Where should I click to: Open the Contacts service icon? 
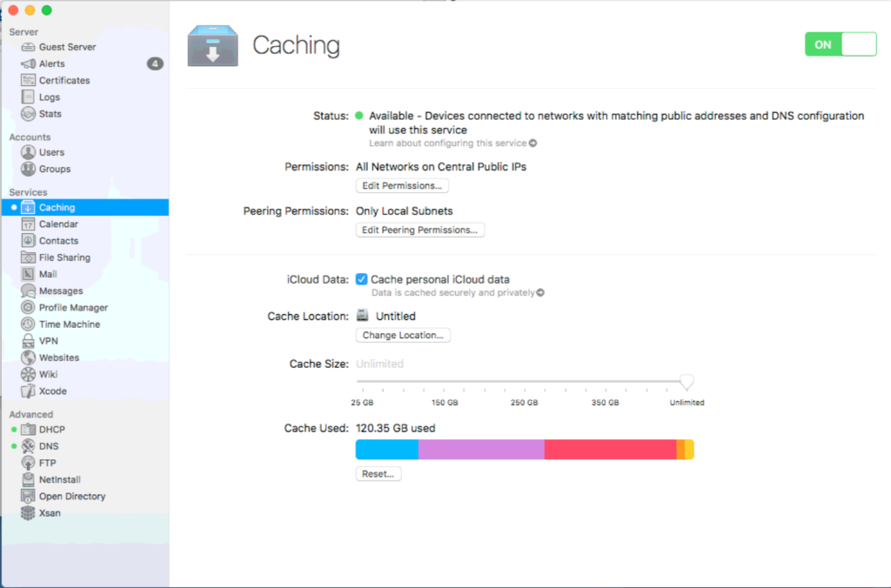28,241
